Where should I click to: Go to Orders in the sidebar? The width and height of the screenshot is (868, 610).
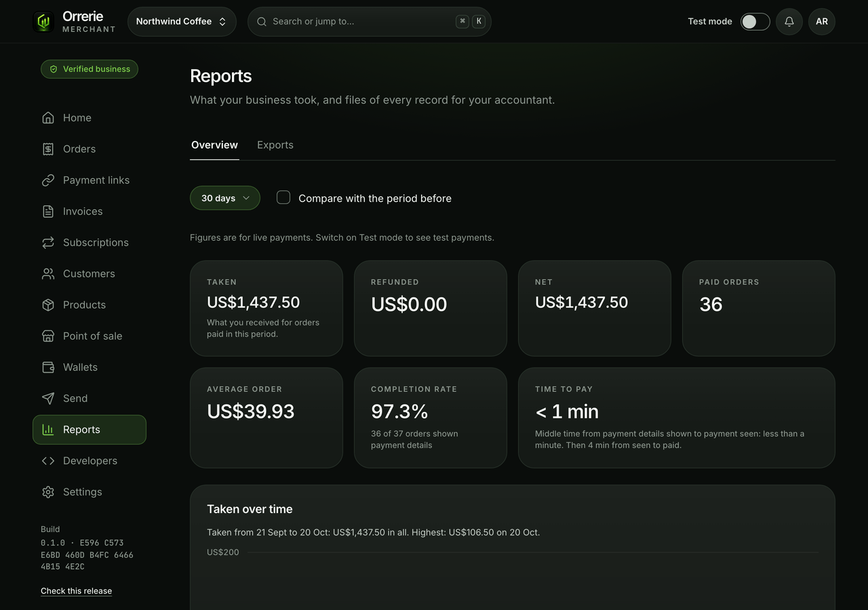coord(90,149)
